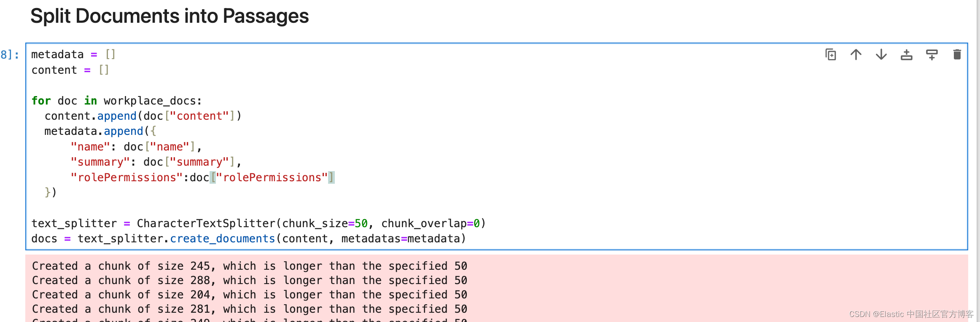This screenshot has width=980, height=322.
Task: Insert a cell above this one
Action: point(907,55)
